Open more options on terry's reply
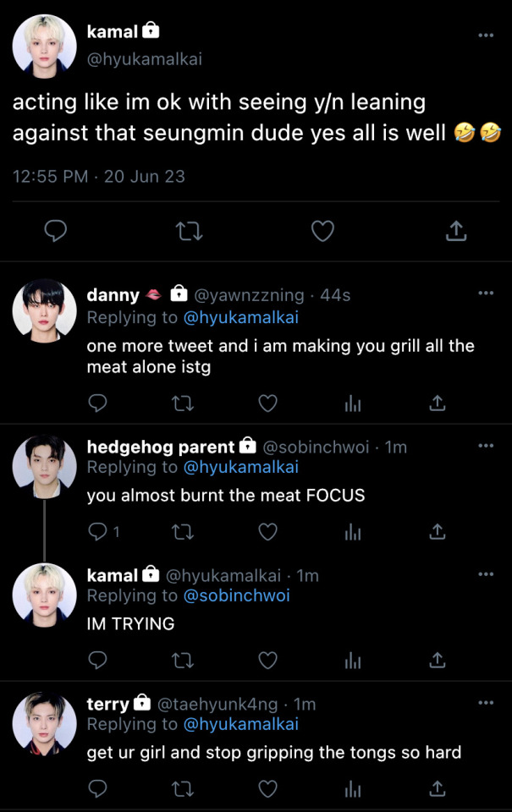Screen dimensions: 512x812 tap(486, 703)
